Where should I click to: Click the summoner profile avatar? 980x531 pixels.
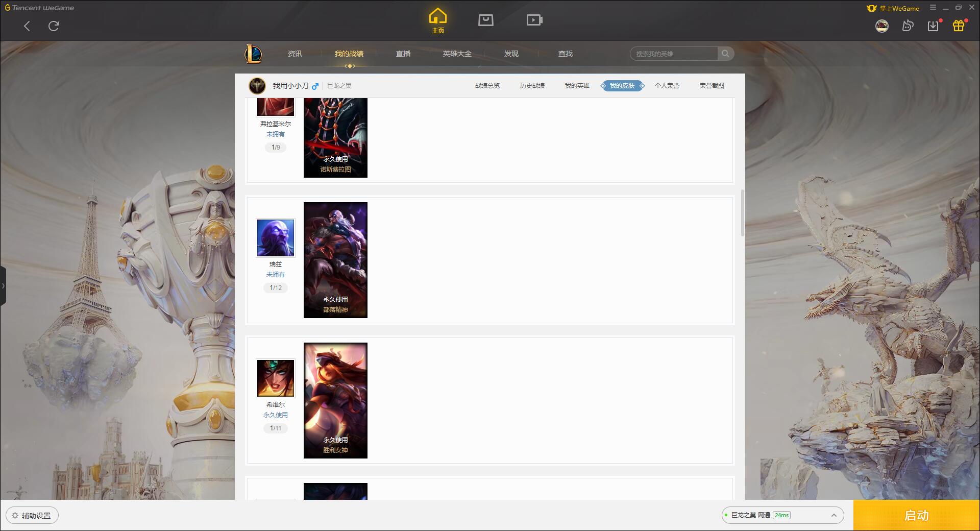(257, 86)
